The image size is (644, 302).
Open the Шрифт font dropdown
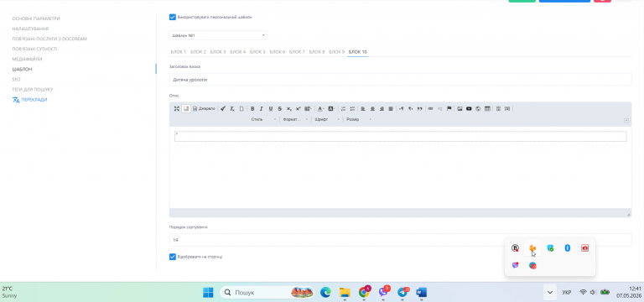(327, 120)
